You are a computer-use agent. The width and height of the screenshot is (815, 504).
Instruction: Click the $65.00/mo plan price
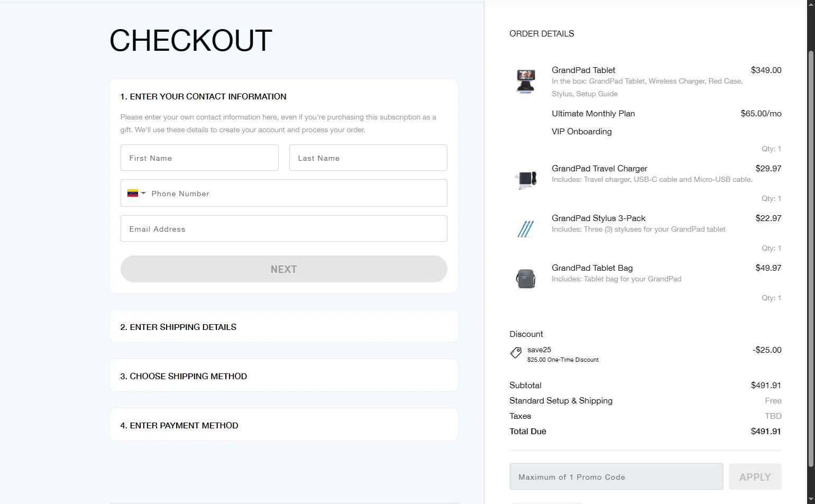[x=761, y=113]
